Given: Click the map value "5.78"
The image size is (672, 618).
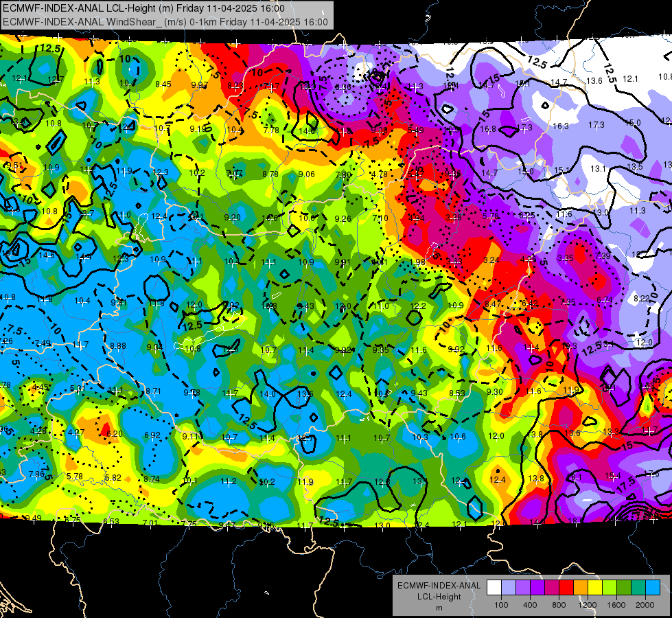Looking at the screenshot, I should click(75, 477).
